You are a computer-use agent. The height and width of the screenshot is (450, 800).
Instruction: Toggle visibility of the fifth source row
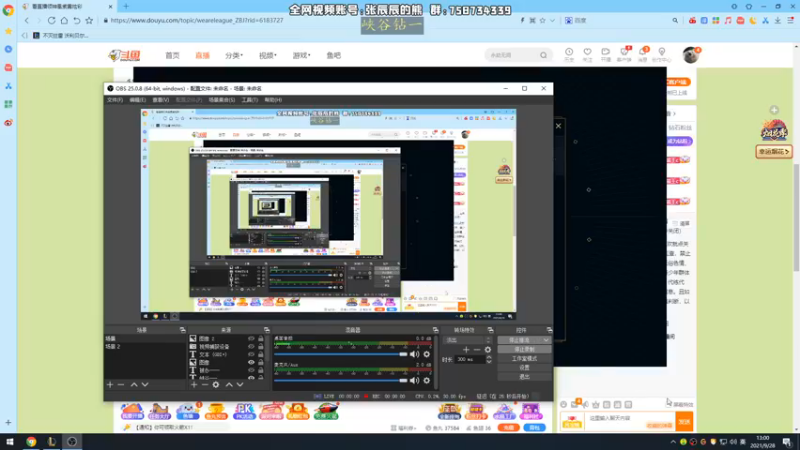[x=251, y=370]
